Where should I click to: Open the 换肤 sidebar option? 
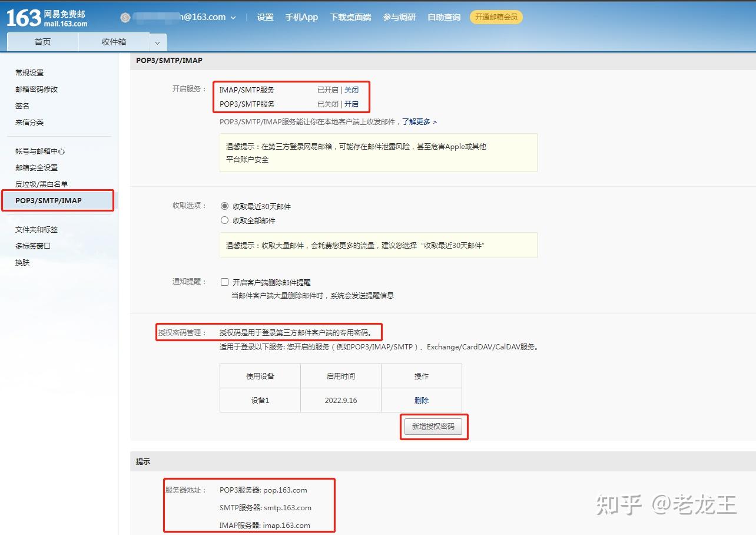[x=22, y=262]
